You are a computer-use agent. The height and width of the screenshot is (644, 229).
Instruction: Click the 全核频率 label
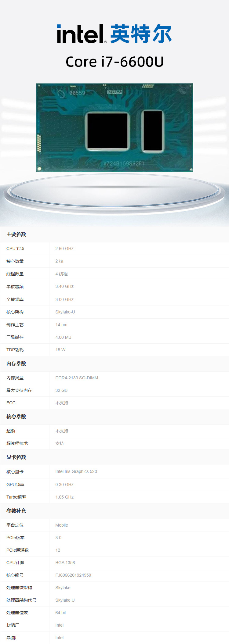[x=15, y=299]
